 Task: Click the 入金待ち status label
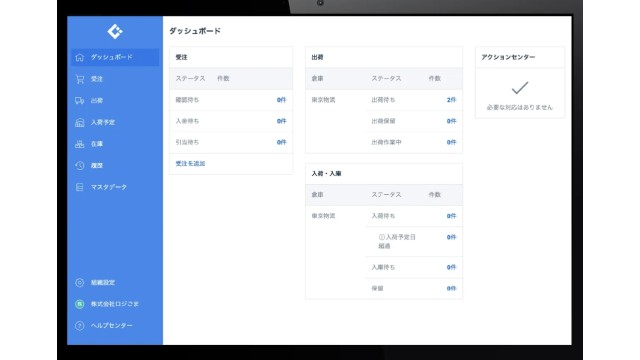(x=187, y=121)
